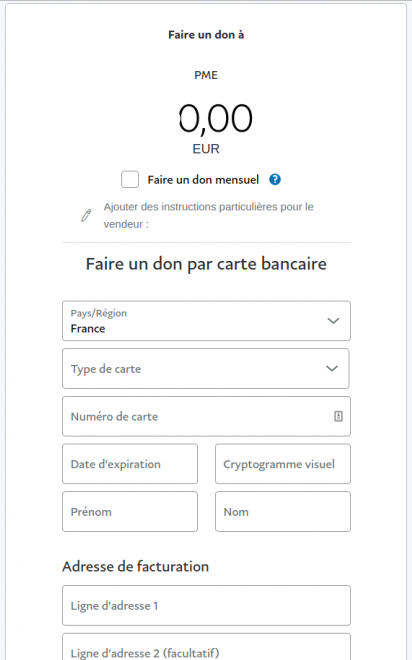
Task: Select the 0,00 donation amount field
Action: coord(215,118)
